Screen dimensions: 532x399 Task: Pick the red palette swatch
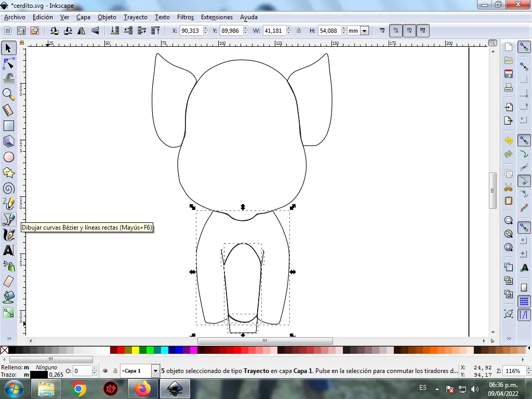[x=121, y=350]
